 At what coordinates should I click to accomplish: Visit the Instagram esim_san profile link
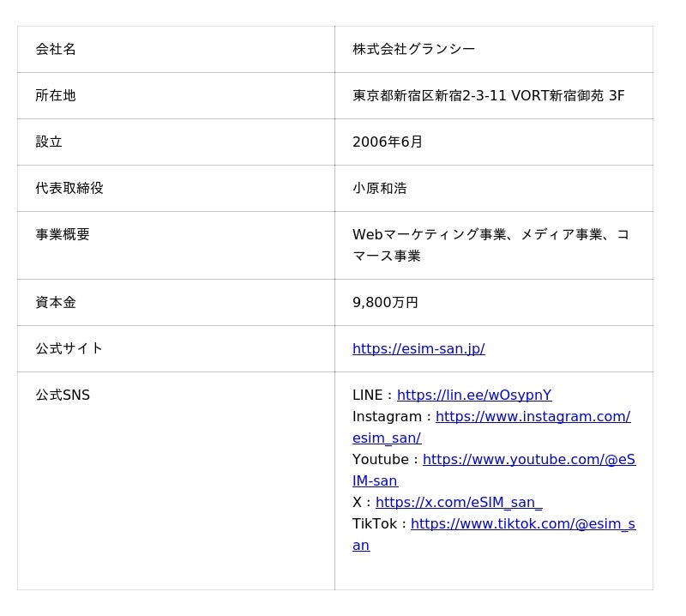[x=532, y=417]
